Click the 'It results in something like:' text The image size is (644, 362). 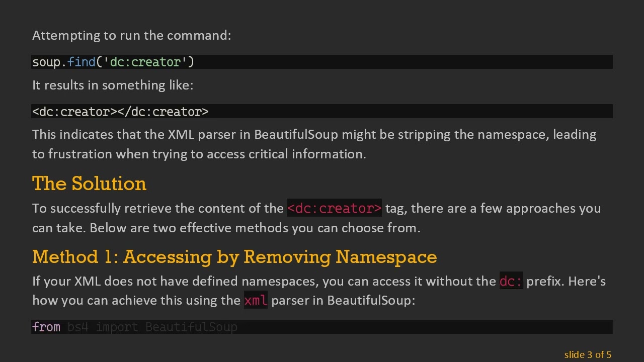(x=113, y=85)
